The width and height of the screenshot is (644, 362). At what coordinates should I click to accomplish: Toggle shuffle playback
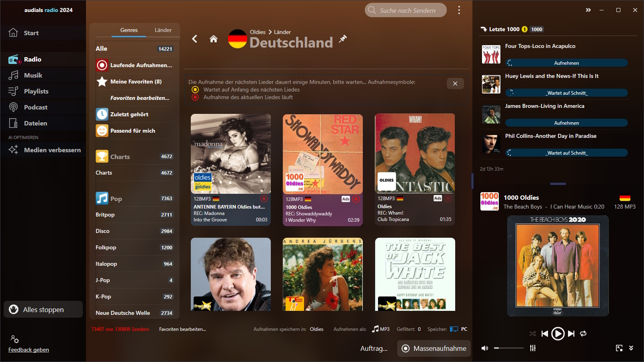pos(532,334)
